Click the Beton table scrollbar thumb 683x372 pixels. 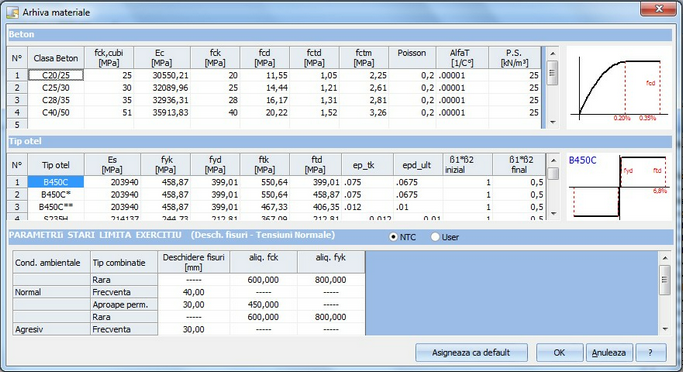tap(552, 73)
